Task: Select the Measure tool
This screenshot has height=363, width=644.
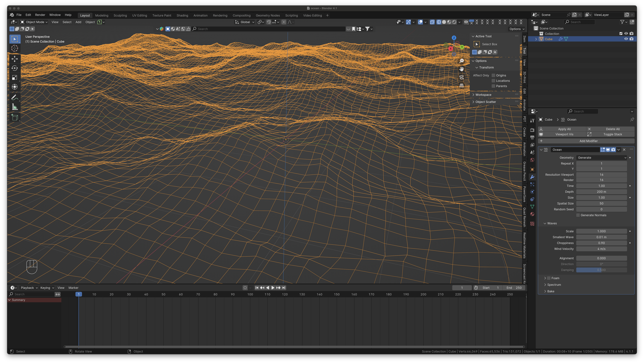Action: [x=15, y=107]
